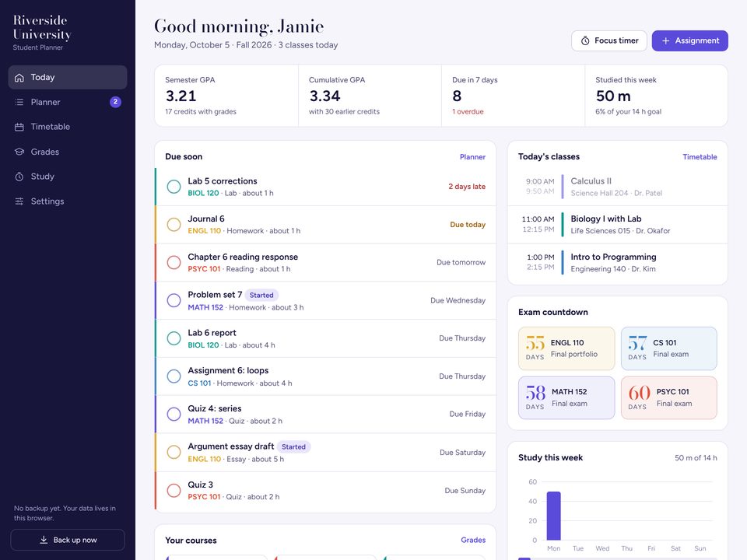Open the CS 101 final exam countdown
This screenshot has height=560, width=747.
click(669, 348)
